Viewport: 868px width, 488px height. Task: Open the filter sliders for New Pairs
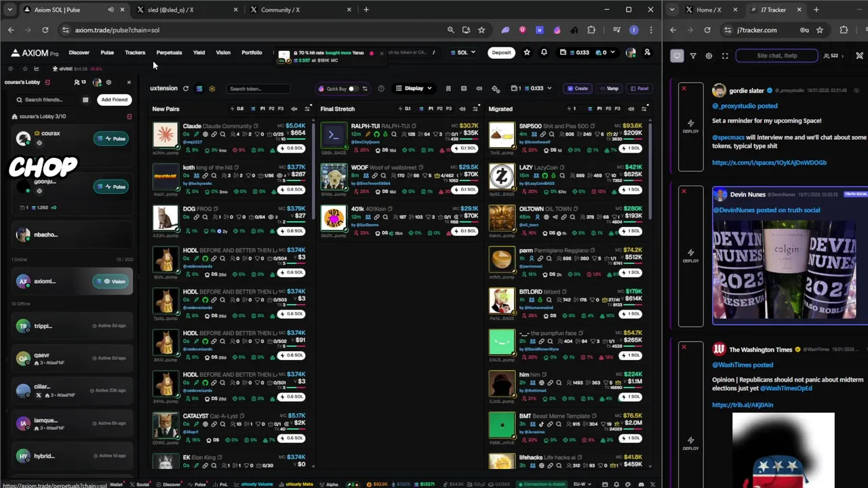pos(307,108)
